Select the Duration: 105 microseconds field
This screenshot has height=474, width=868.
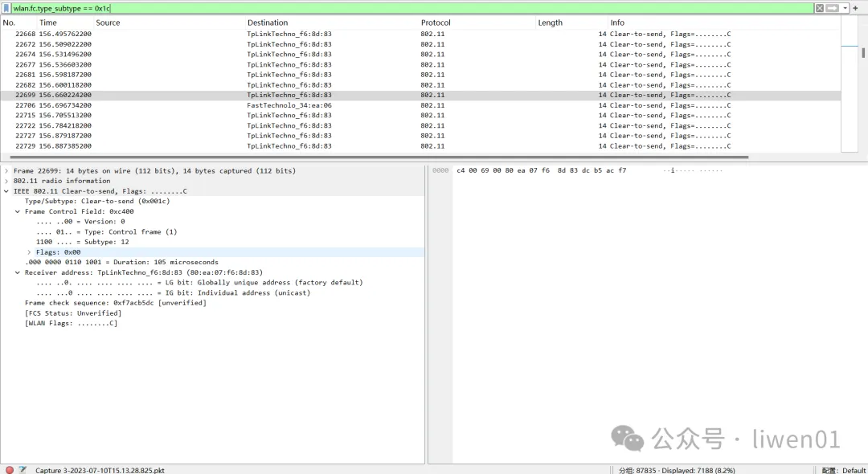pyautogui.click(x=121, y=262)
